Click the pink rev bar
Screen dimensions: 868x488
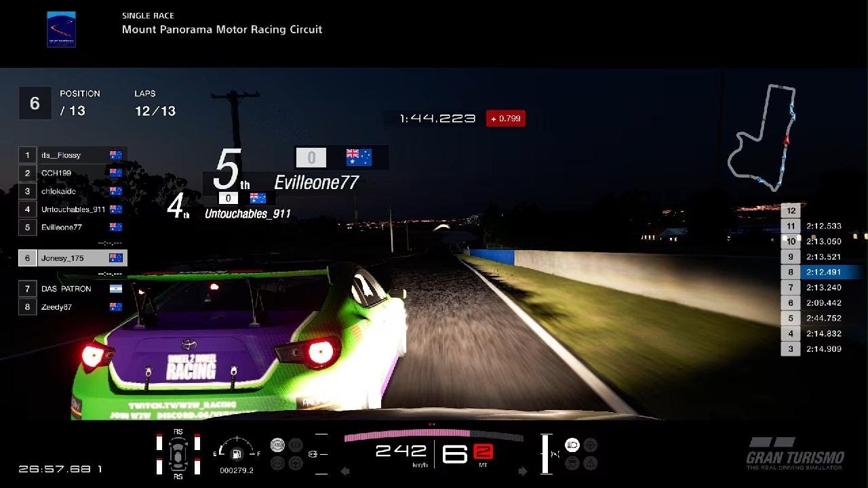(407, 434)
